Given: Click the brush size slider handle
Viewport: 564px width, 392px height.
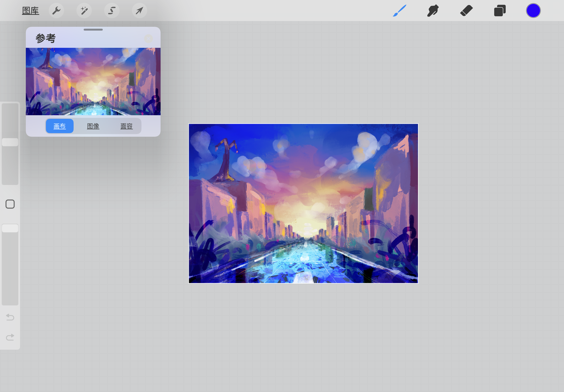Looking at the screenshot, I should coord(10,142).
